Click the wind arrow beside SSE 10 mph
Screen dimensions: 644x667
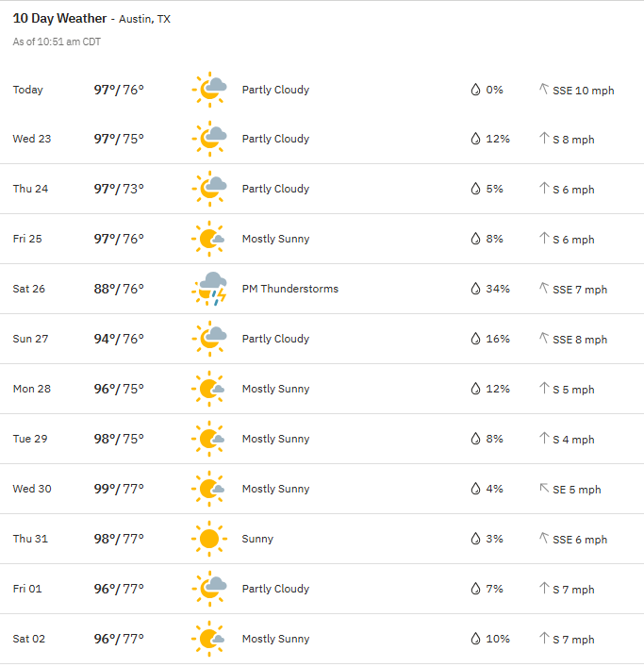(544, 89)
